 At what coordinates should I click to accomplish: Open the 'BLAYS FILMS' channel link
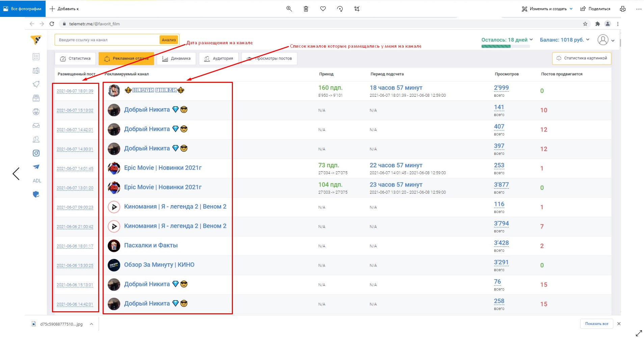[x=154, y=90]
